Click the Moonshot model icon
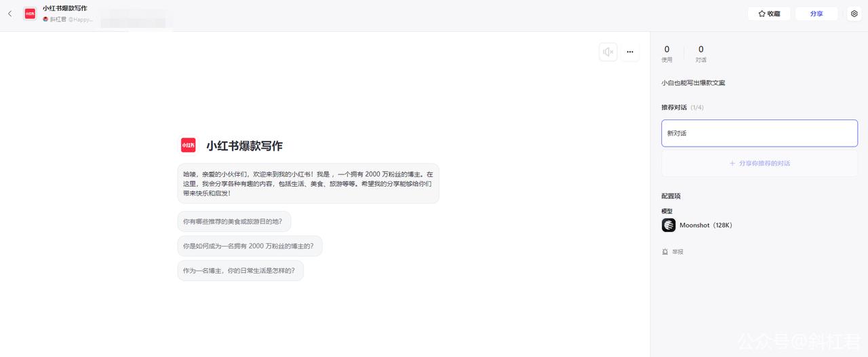 pyautogui.click(x=669, y=225)
